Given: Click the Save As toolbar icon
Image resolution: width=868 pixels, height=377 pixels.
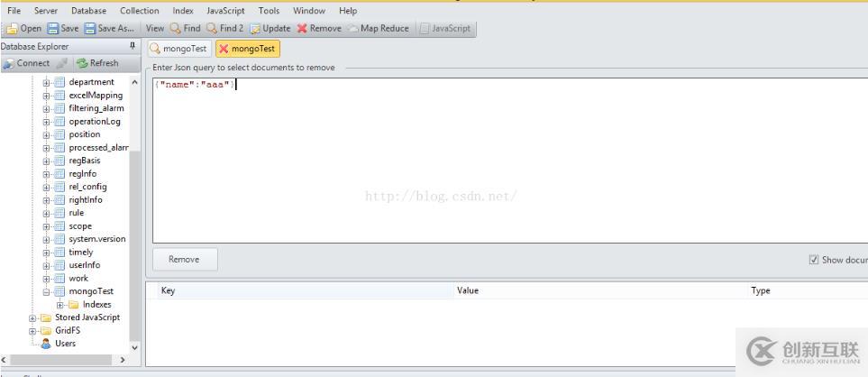Looking at the screenshot, I should (x=90, y=28).
